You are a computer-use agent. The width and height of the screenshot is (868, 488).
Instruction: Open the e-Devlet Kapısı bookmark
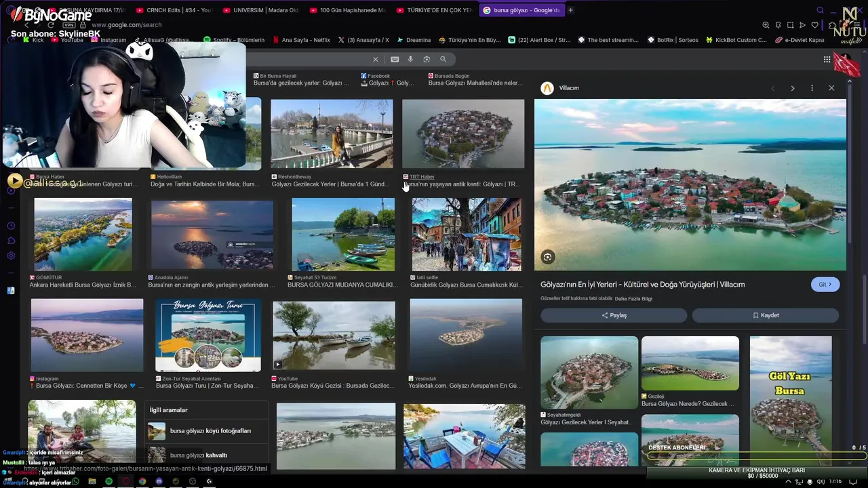(800, 40)
